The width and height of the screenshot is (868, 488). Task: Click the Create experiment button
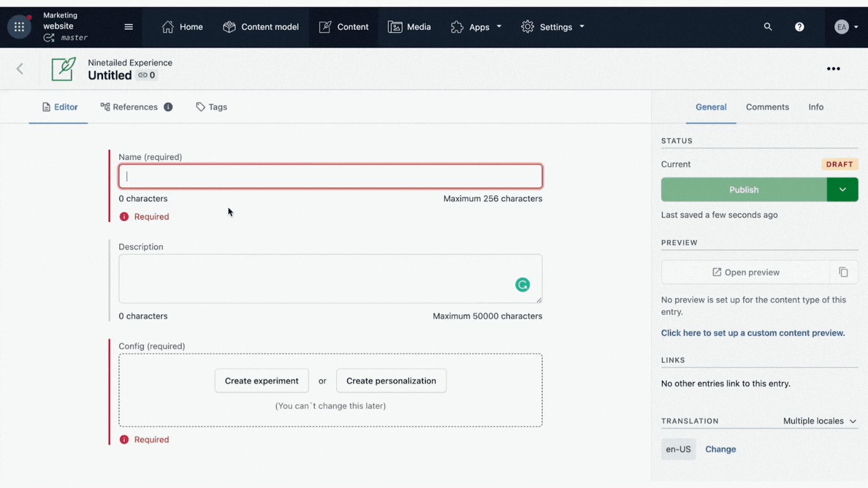[261, 381]
